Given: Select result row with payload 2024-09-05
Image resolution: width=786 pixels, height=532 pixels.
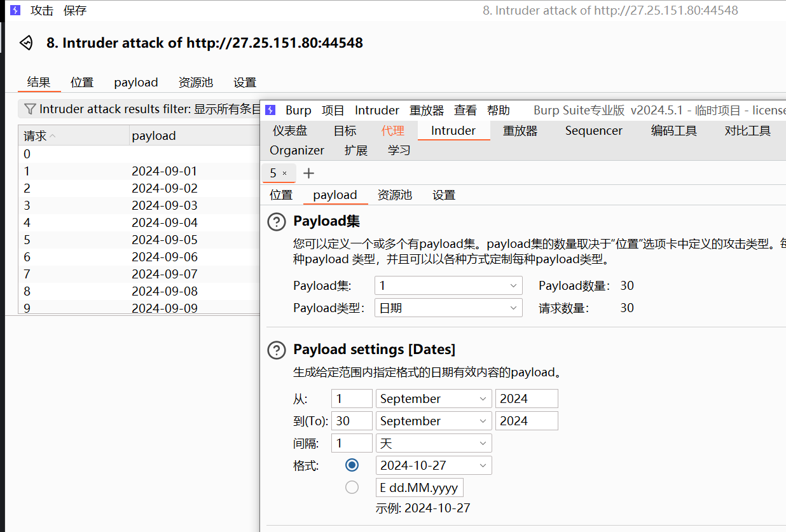Looking at the screenshot, I should [164, 240].
